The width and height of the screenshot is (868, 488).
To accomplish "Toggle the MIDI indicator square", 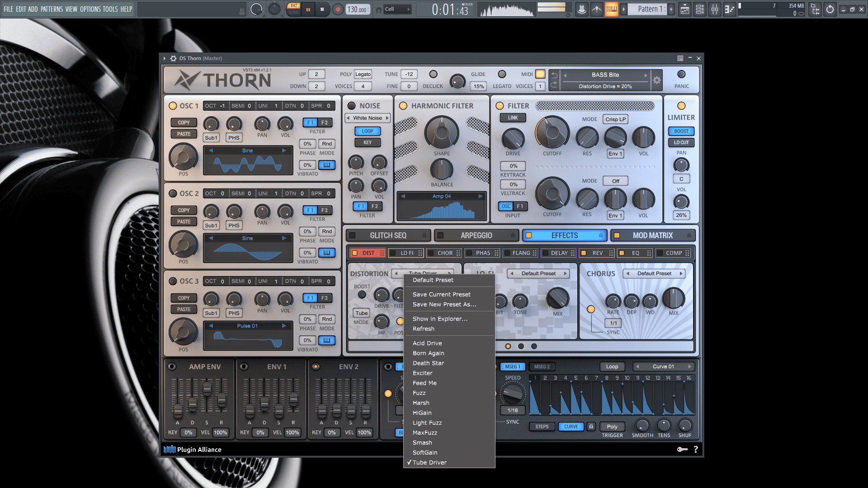I will (x=540, y=74).
